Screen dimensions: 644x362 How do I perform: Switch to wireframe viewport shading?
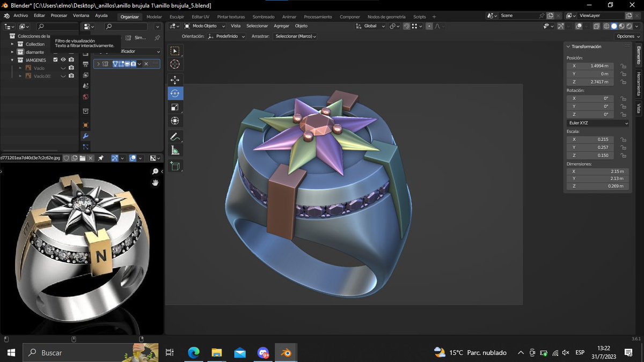607,26
